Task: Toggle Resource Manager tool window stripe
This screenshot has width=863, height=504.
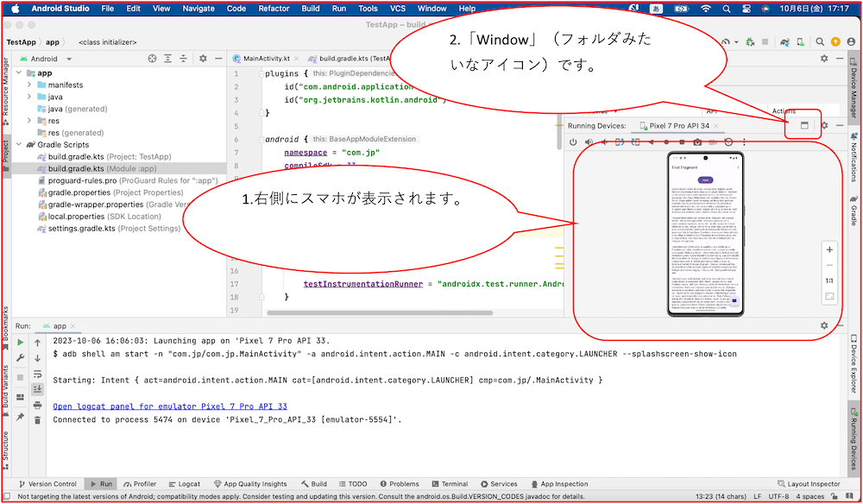Action: [5, 93]
